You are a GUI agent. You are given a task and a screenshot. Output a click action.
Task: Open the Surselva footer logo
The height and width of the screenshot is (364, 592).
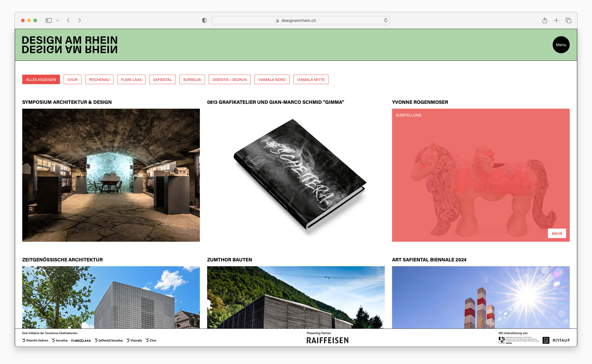(60, 340)
